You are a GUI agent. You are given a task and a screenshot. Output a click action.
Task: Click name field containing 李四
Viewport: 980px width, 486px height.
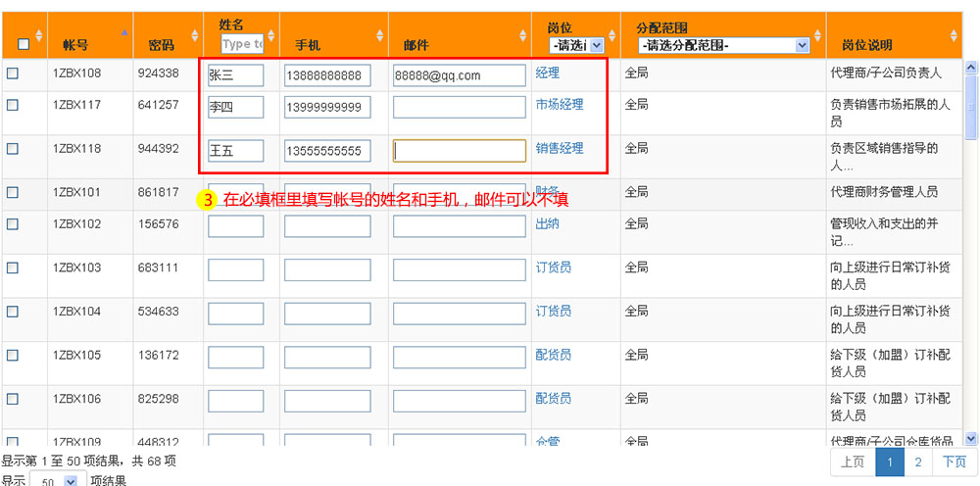(235, 107)
